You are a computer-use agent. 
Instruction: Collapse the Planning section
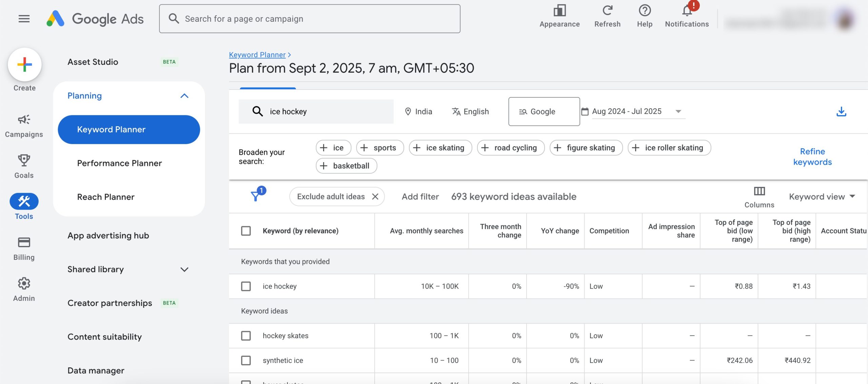coord(184,96)
